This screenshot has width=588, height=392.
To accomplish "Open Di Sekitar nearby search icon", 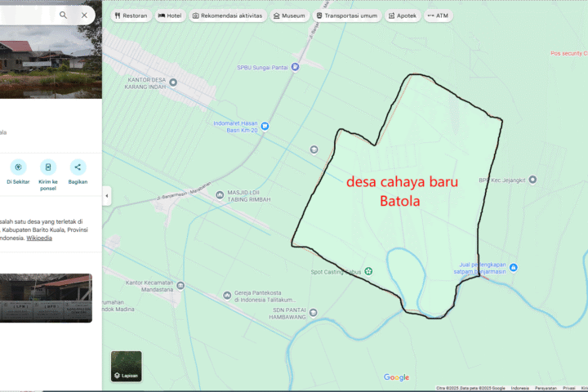I will click(x=18, y=167).
